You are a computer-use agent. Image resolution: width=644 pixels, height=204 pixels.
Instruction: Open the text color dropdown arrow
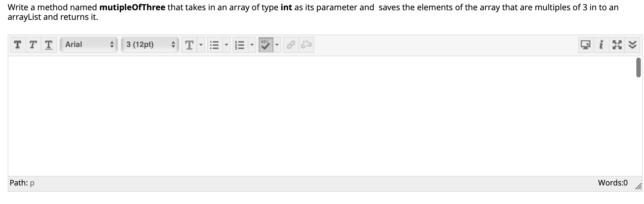tap(201, 46)
